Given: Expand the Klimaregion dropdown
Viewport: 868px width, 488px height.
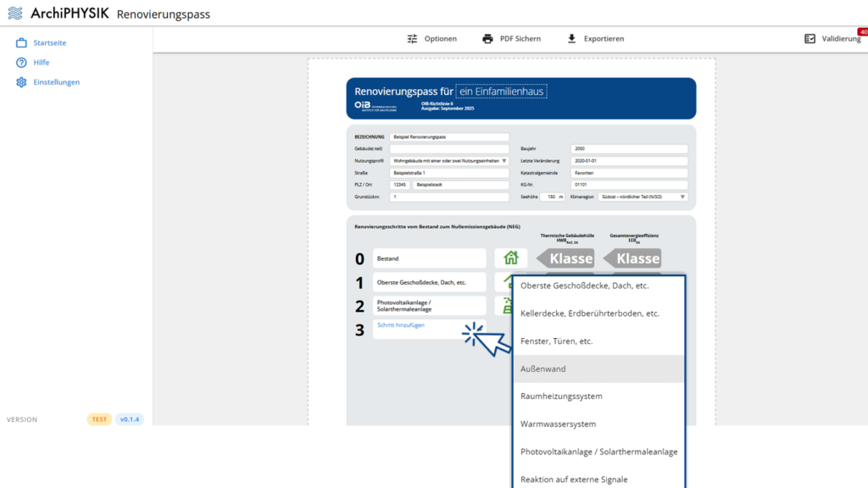Looking at the screenshot, I should [682, 197].
